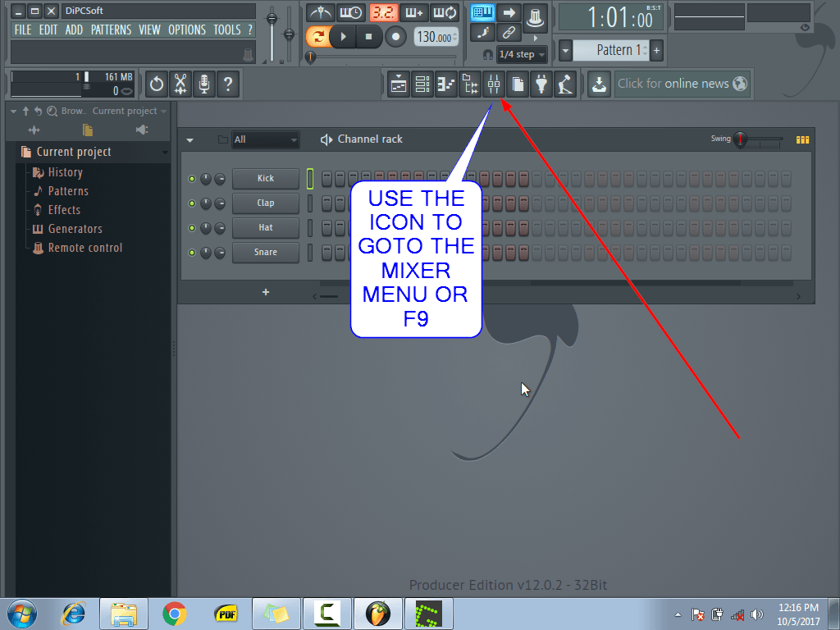Open the OPTIONS menu
Viewport: 840px width, 630px height.
(187, 30)
